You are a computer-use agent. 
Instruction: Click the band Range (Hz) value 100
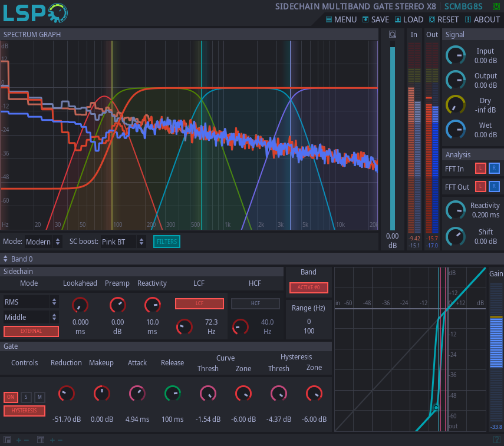click(x=309, y=331)
